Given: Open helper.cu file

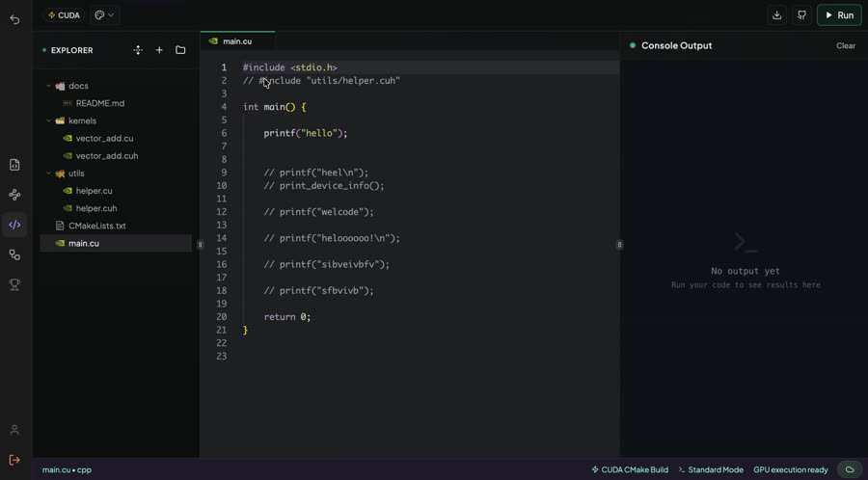Looking at the screenshot, I should [95, 191].
